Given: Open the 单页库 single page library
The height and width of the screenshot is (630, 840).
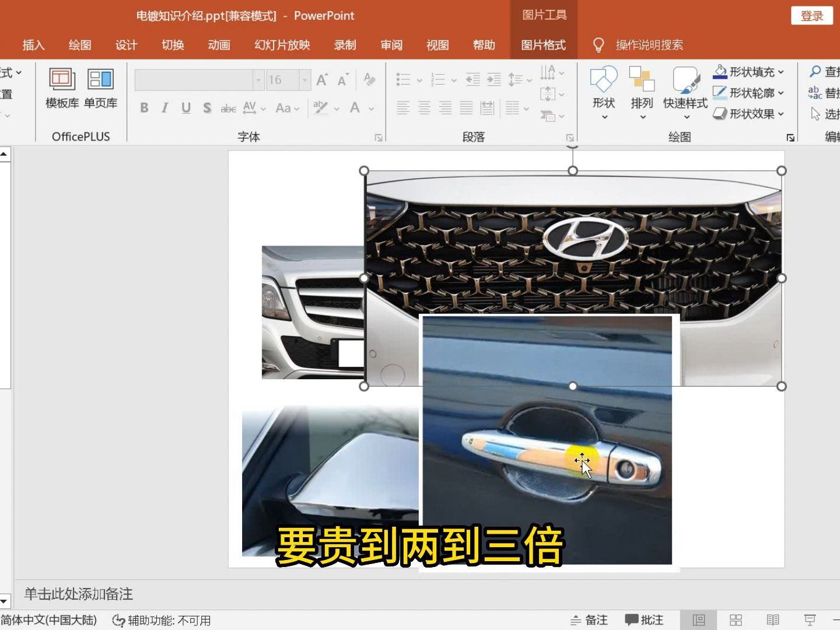Looking at the screenshot, I should [100, 87].
